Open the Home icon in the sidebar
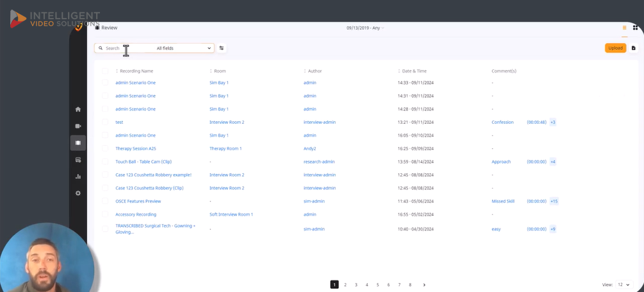 pos(78,109)
